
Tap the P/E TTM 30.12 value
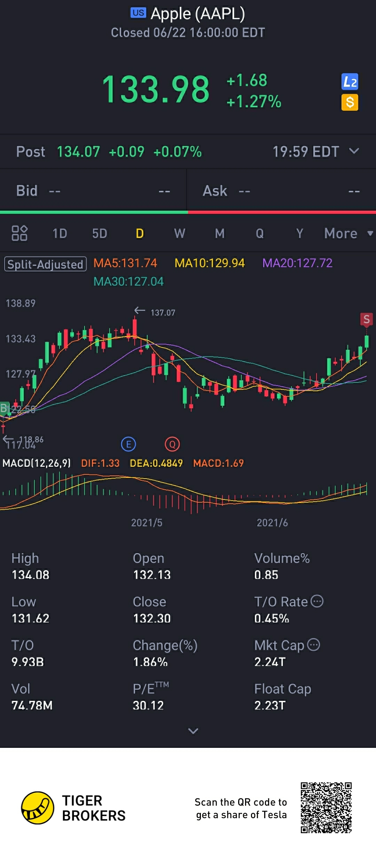click(148, 705)
